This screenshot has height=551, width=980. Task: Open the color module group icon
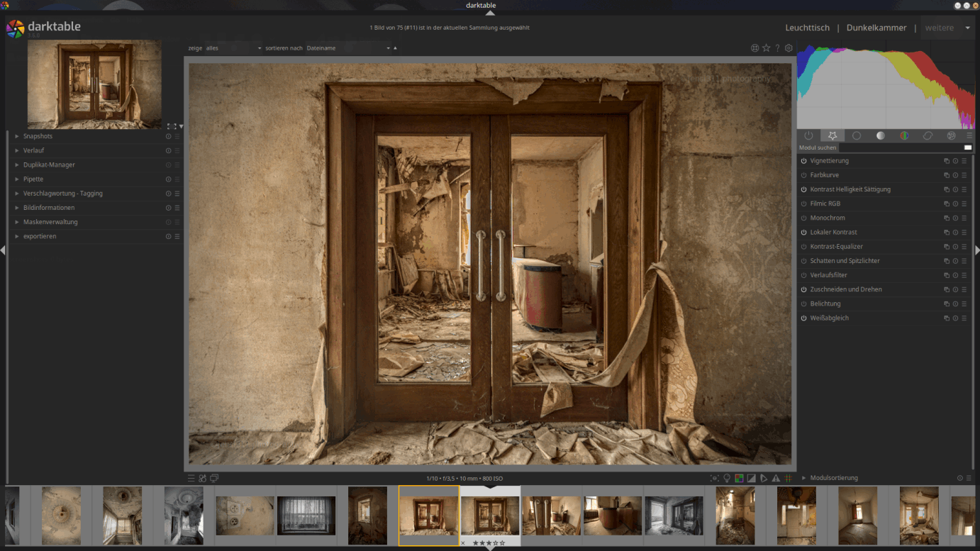pos(904,135)
